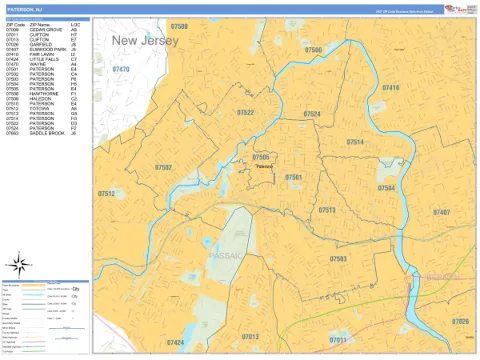Select the SADDLE BROOK table row
This screenshot has height=360, width=480.
click(x=41, y=133)
